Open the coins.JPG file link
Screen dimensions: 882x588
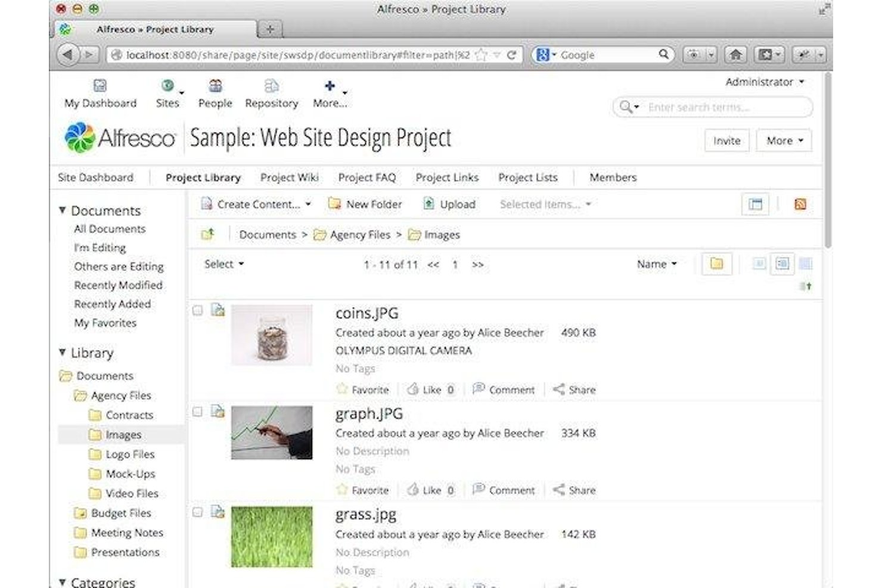(367, 313)
